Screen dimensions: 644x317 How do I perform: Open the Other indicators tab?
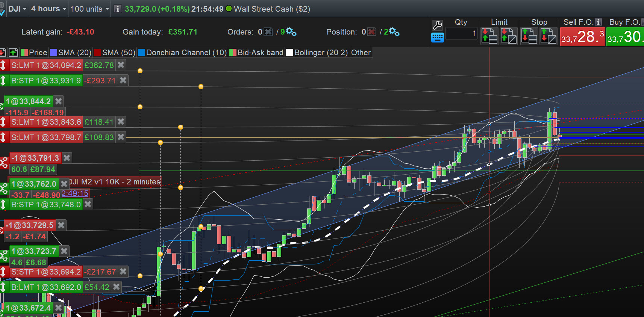(x=361, y=53)
